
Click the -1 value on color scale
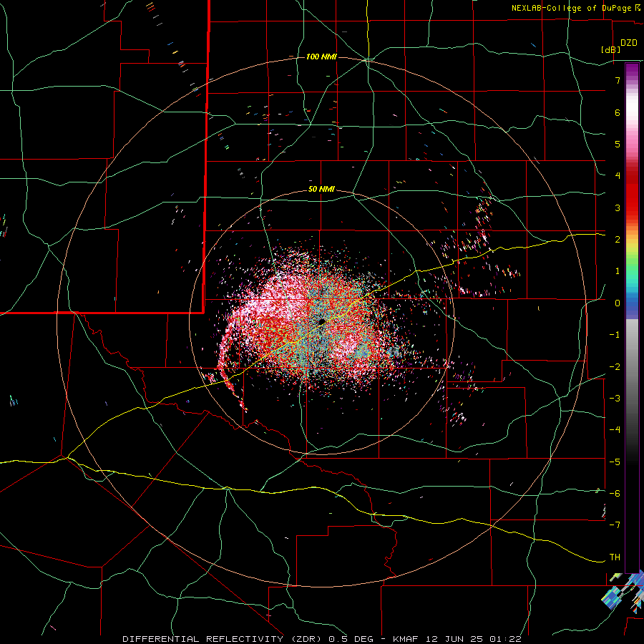pyautogui.click(x=615, y=335)
